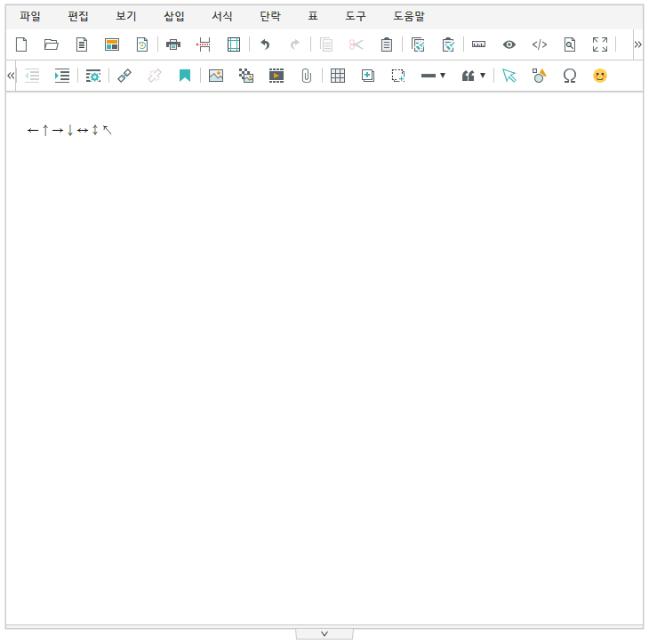Insert a table using the grid icon
The width and height of the screenshot is (649, 644).
coord(338,76)
